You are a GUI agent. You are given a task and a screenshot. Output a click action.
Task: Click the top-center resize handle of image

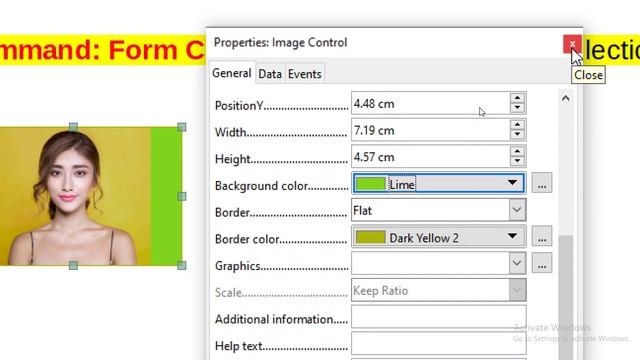pos(73,127)
